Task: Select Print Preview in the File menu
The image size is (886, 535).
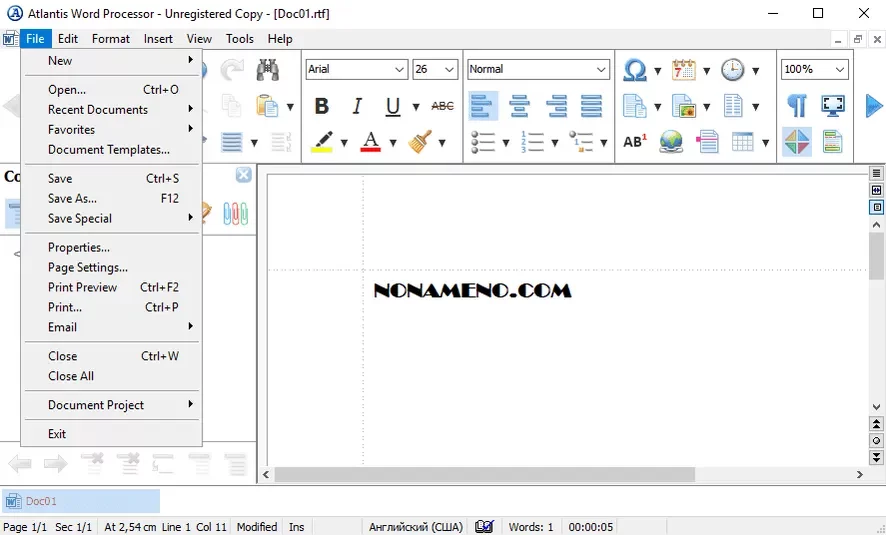Action: (x=82, y=287)
